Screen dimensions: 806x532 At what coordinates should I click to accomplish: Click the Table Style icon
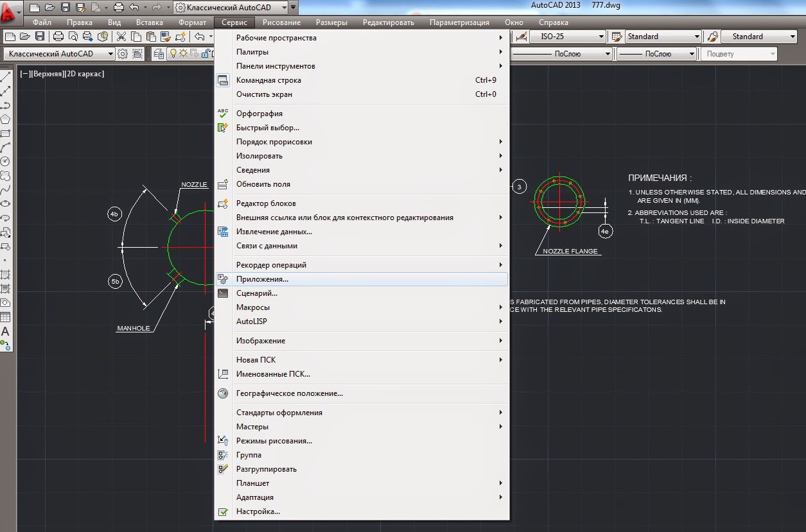(616, 37)
